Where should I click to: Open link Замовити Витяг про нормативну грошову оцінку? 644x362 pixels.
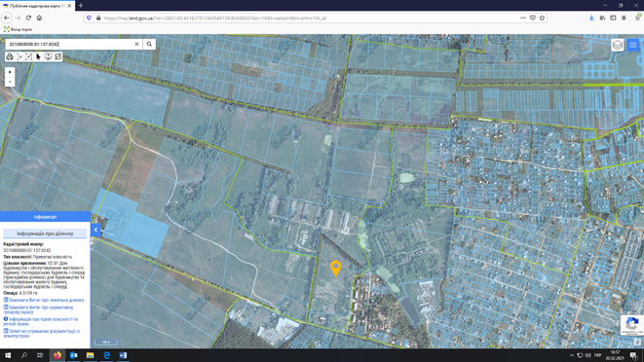point(38,309)
